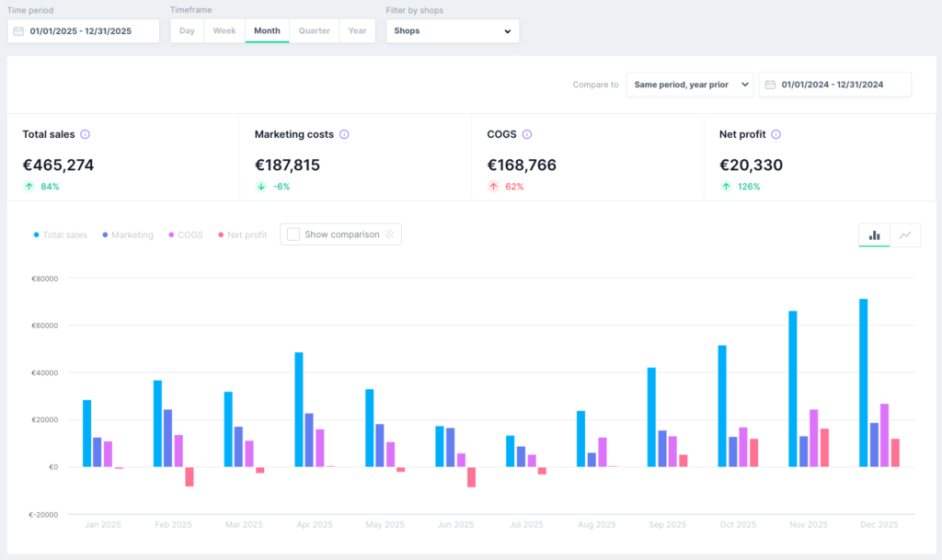
Task: Toggle the Total sales legend series
Action: 61,234
